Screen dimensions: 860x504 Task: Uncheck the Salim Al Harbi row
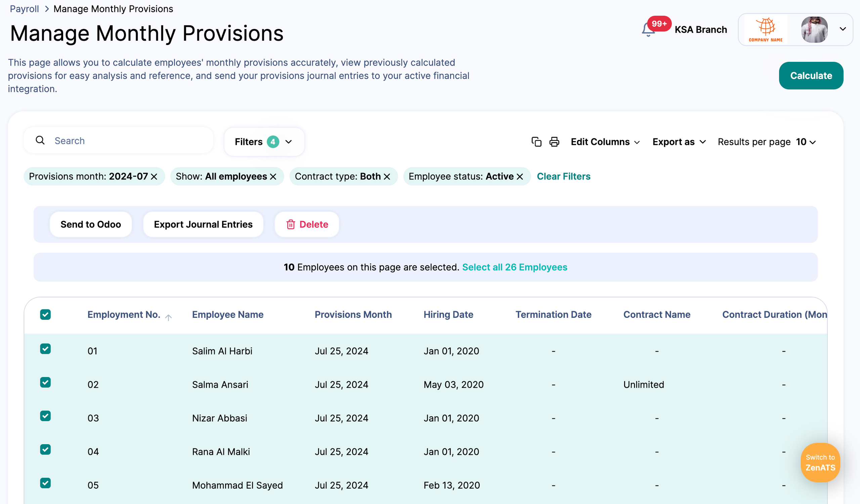[45, 349]
